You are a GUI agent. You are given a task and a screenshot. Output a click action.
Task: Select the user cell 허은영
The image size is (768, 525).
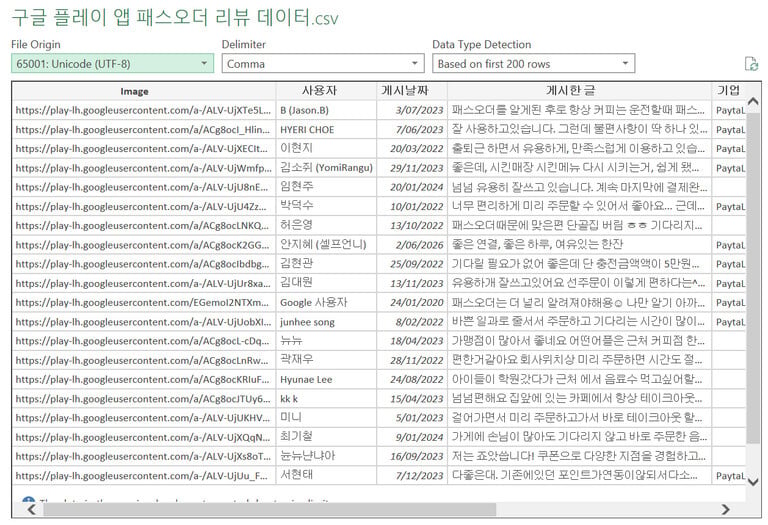tap(326, 226)
